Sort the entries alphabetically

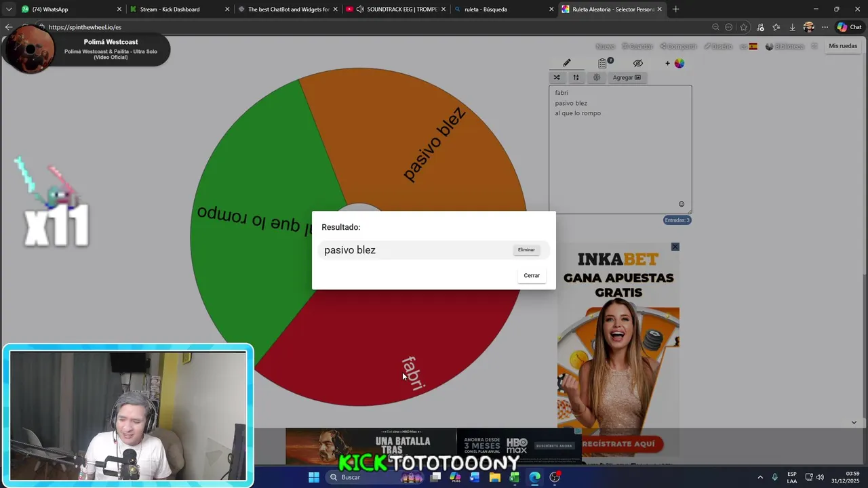[576, 77]
